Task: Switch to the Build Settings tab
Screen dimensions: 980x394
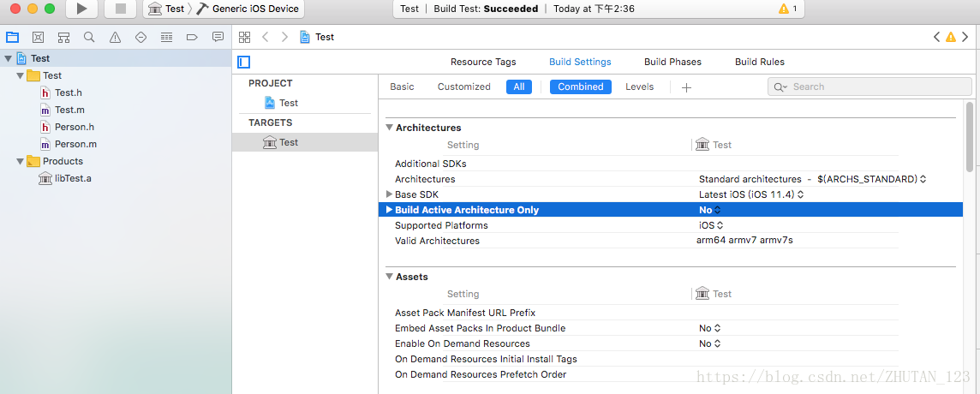Action: pos(580,62)
